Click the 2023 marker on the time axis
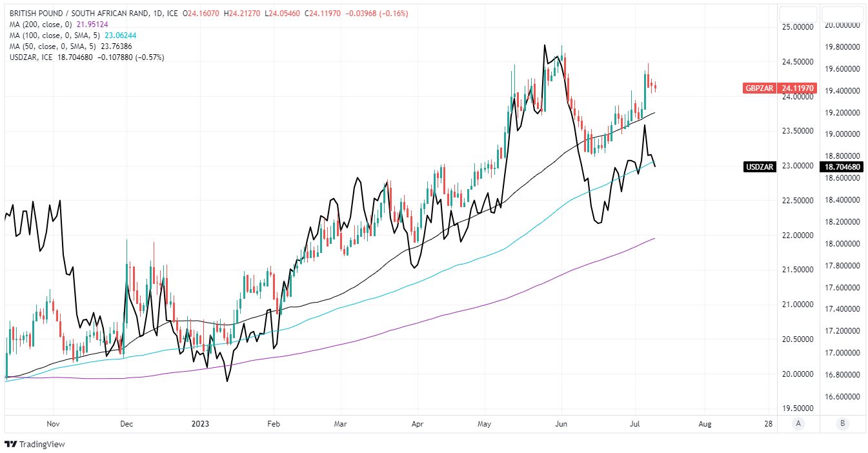Viewport: 868px width, 453px height. [x=200, y=424]
